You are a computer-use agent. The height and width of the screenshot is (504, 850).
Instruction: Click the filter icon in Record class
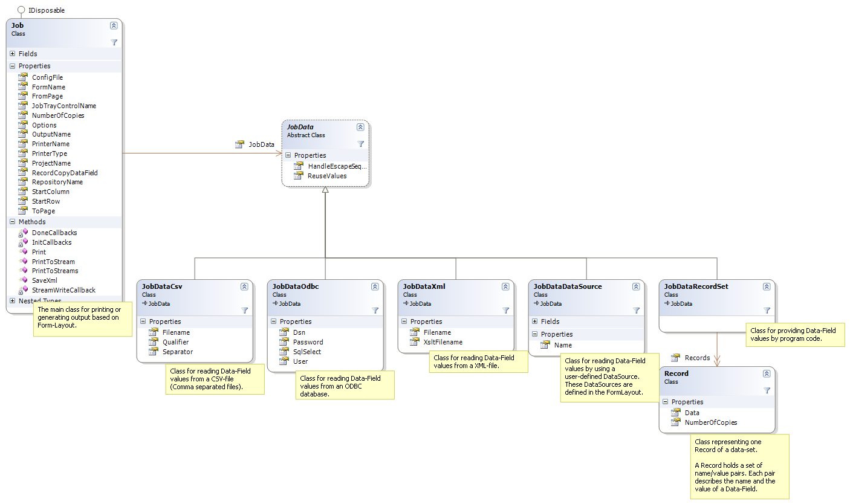[x=767, y=390]
